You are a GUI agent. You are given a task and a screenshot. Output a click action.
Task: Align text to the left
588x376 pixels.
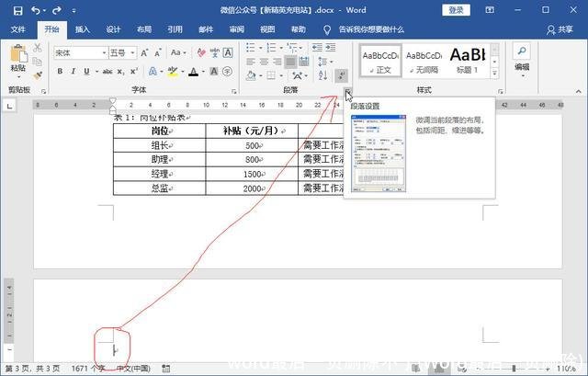coord(251,62)
